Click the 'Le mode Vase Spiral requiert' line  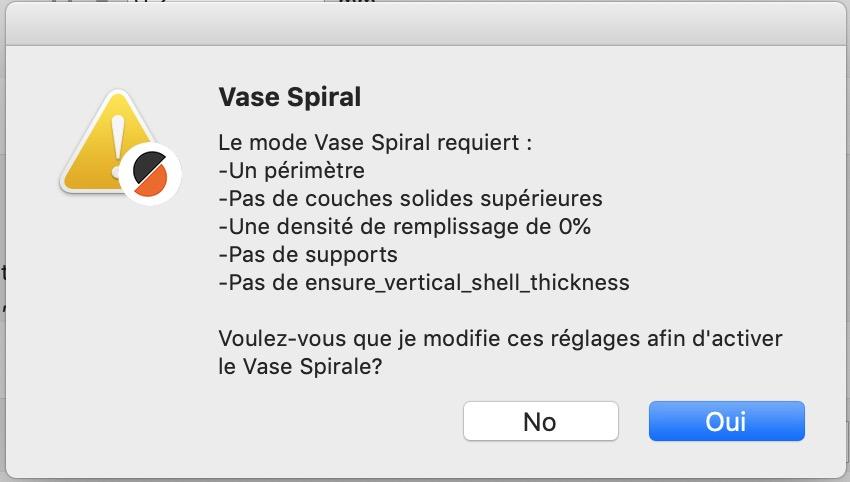(x=374, y=142)
